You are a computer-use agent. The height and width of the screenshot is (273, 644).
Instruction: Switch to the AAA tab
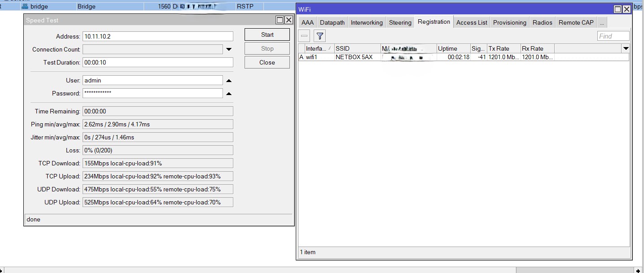coord(307,22)
